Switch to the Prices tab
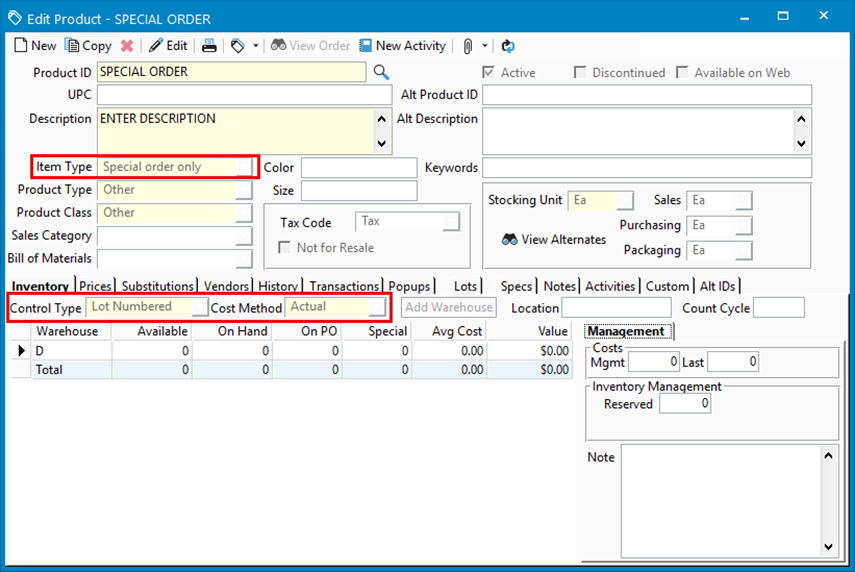Viewport: 855px width, 572px height. coord(96,287)
